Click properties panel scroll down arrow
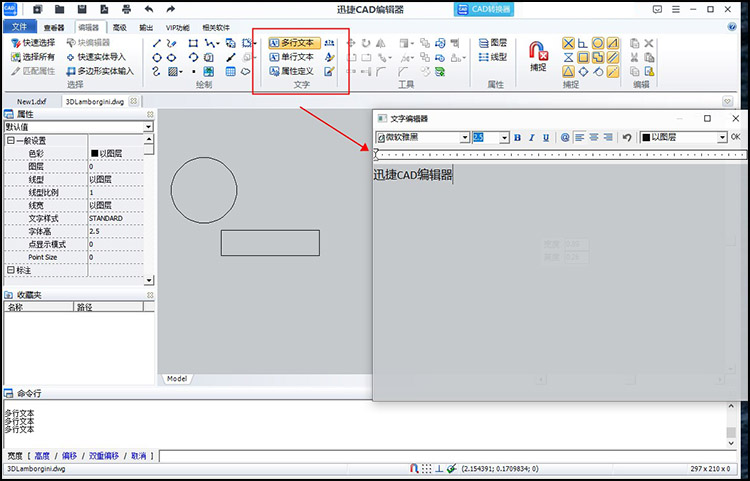The image size is (750, 481). point(149,280)
